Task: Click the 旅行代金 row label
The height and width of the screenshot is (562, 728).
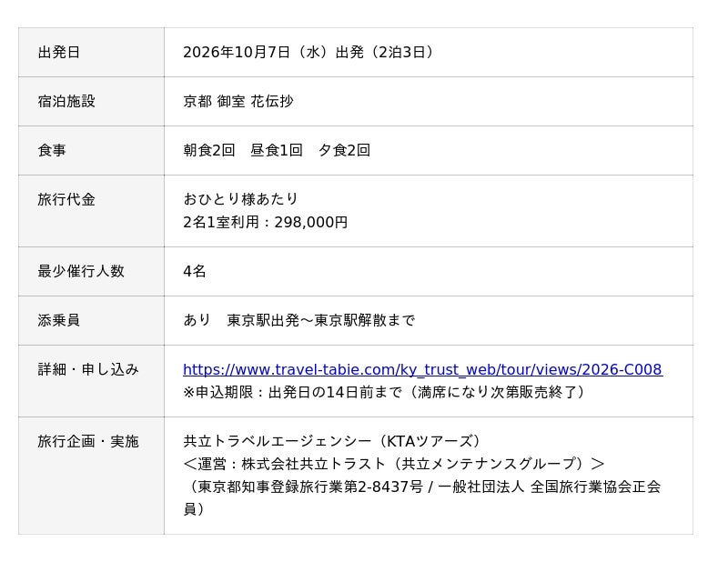Action: 66,199
